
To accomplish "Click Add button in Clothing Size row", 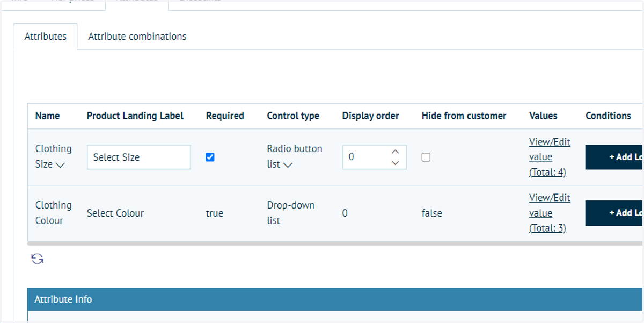I will [x=614, y=157].
